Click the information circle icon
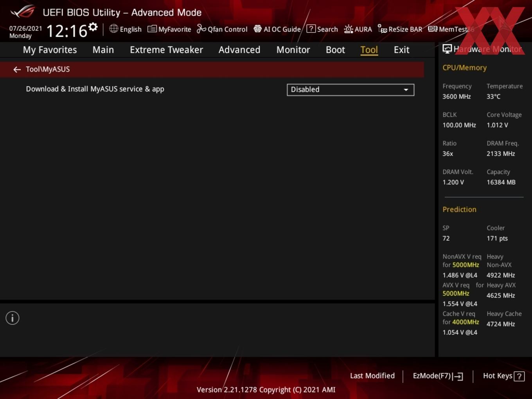This screenshot has width=532, height=399. click(13, 318)
